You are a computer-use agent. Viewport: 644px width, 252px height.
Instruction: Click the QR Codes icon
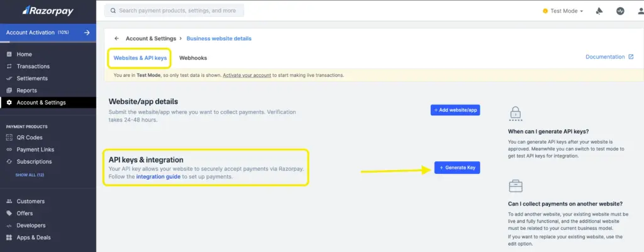click(9, 137)
